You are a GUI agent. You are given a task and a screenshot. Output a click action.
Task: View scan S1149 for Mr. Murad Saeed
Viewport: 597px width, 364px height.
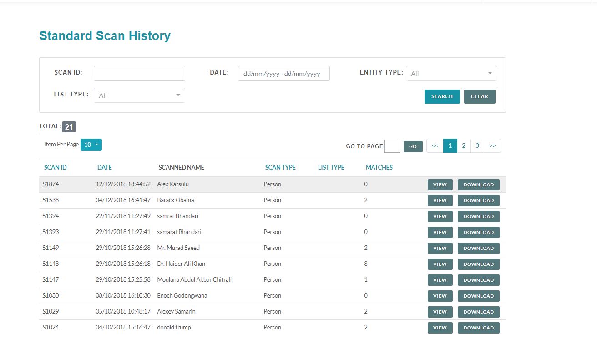440,248
